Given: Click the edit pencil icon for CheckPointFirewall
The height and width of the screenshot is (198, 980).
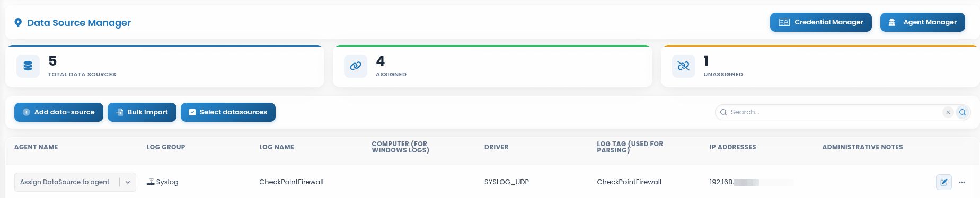Looking at the screenshot, I should (943, 182).
